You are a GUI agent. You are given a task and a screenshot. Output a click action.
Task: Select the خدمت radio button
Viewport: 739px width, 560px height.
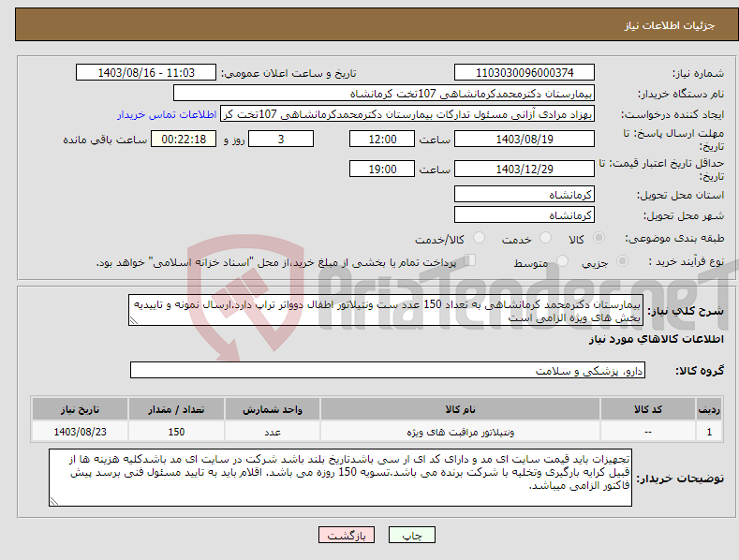click(545, 238)
